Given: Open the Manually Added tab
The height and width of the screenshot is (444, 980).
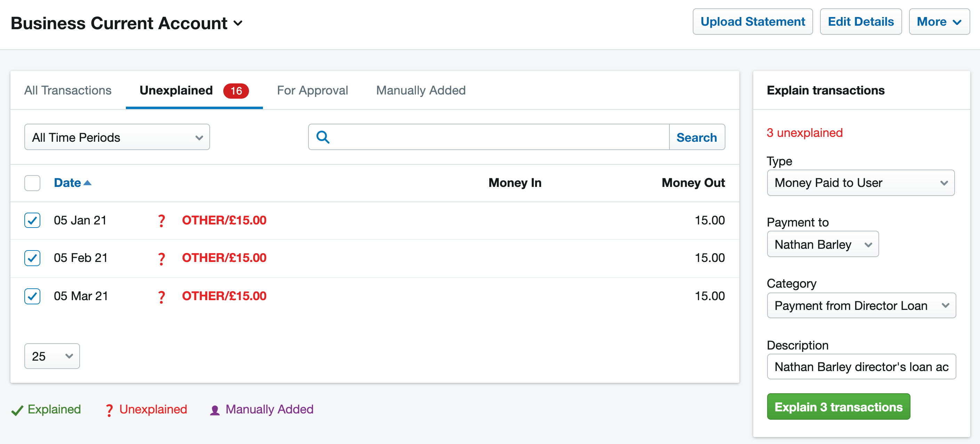Looking at the screenshot, I should (x=421, y=90).
